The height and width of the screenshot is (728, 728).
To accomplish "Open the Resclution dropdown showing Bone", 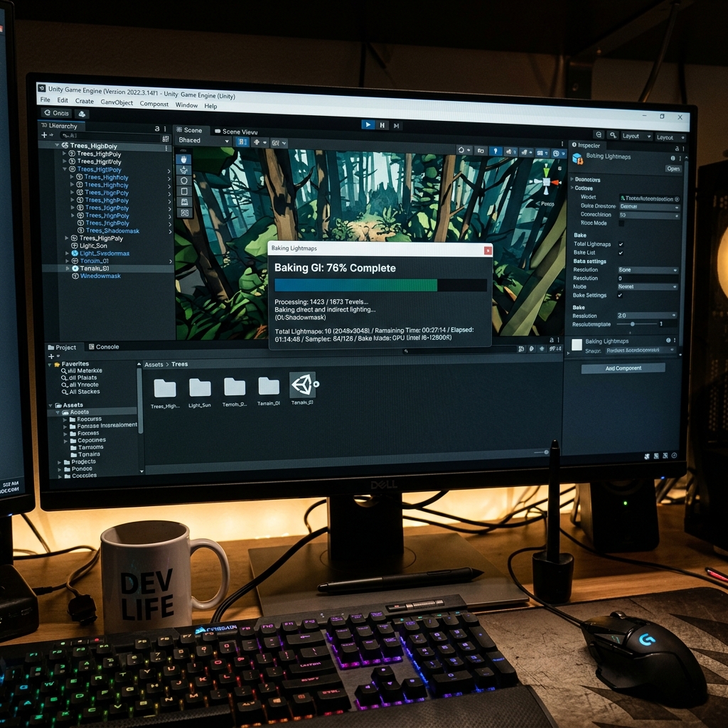I will 647,269.
